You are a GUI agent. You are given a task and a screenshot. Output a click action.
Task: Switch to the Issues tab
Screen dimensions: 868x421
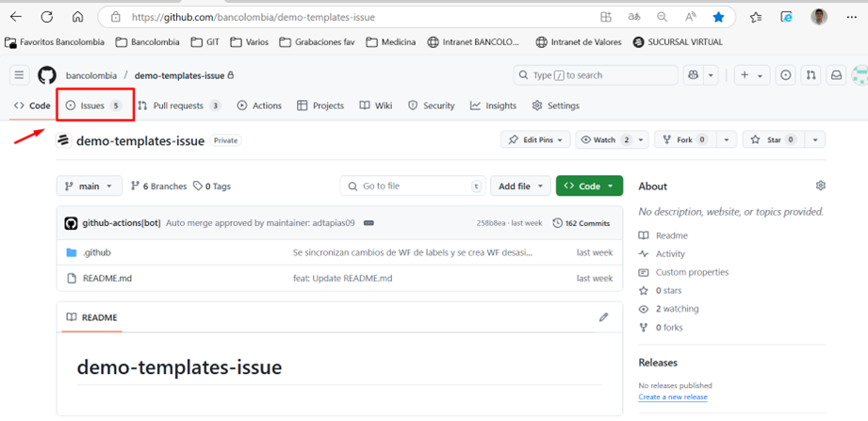point(93,105)
